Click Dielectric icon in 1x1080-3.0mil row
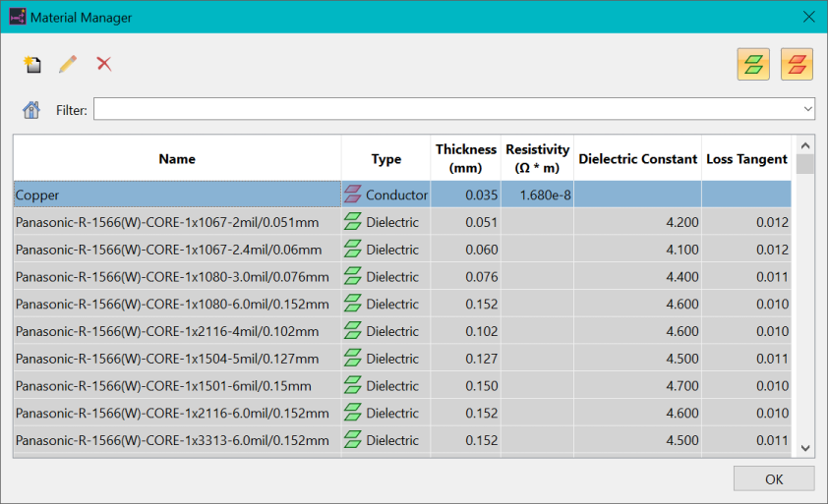 tap(353, 276)
